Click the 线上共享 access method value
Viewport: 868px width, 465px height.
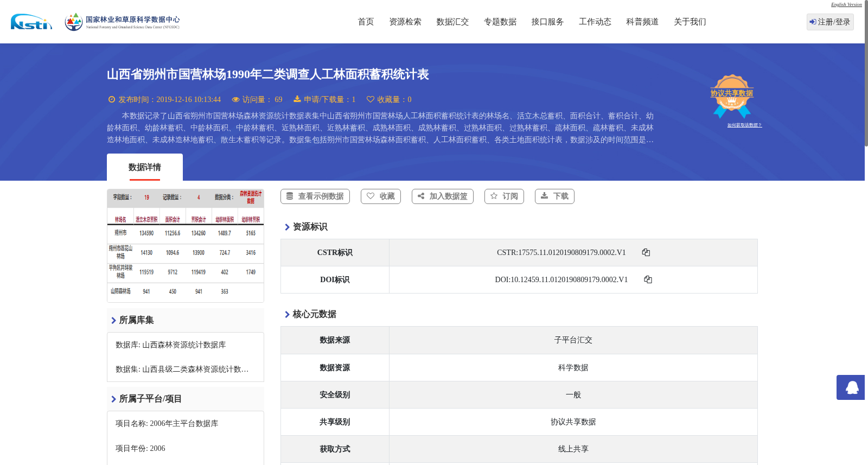click(573, 449)
